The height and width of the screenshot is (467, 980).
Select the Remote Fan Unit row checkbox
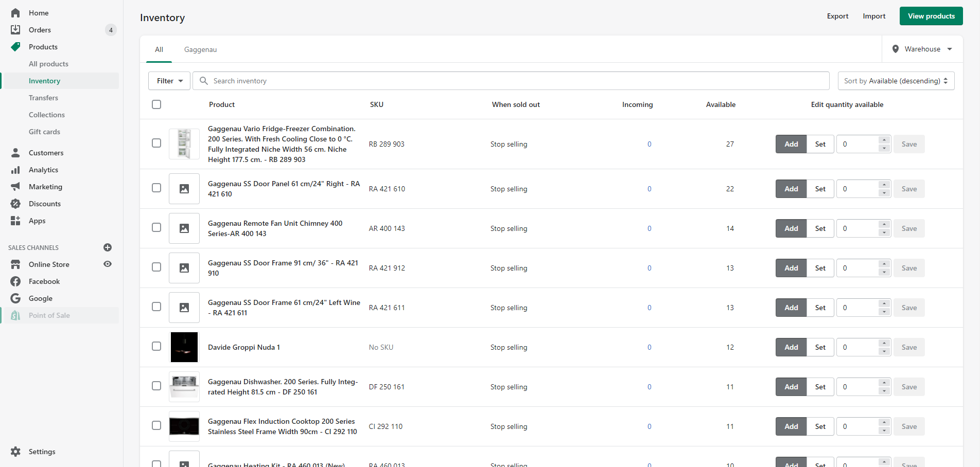(156, 227)
